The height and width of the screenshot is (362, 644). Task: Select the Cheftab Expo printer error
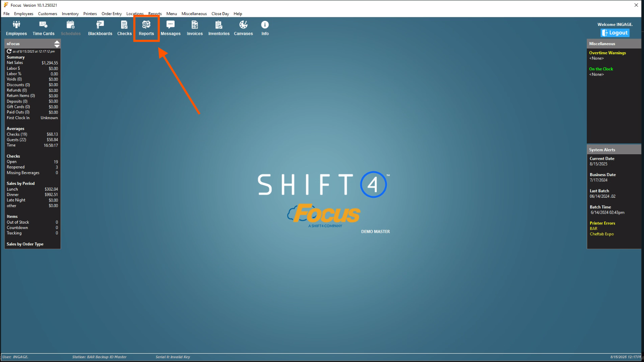(x=602, y=234)
